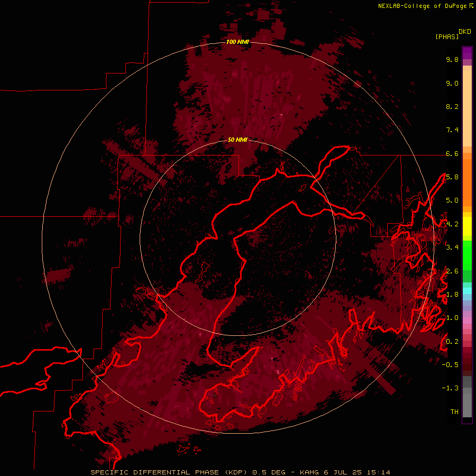Click the 9.8 scale value
Viewport: 476px width, 476px height.
point(452,59)
